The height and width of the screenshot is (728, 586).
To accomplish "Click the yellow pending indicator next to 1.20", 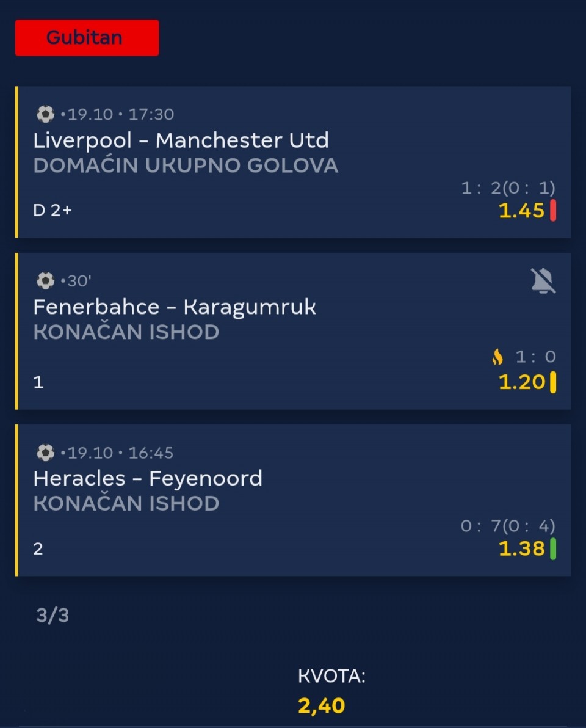I will click(x=553, y=382).
